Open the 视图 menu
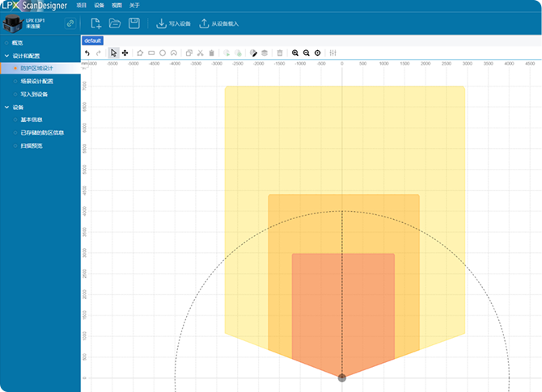This screenshot has height=392, width=542. [117, 5]
